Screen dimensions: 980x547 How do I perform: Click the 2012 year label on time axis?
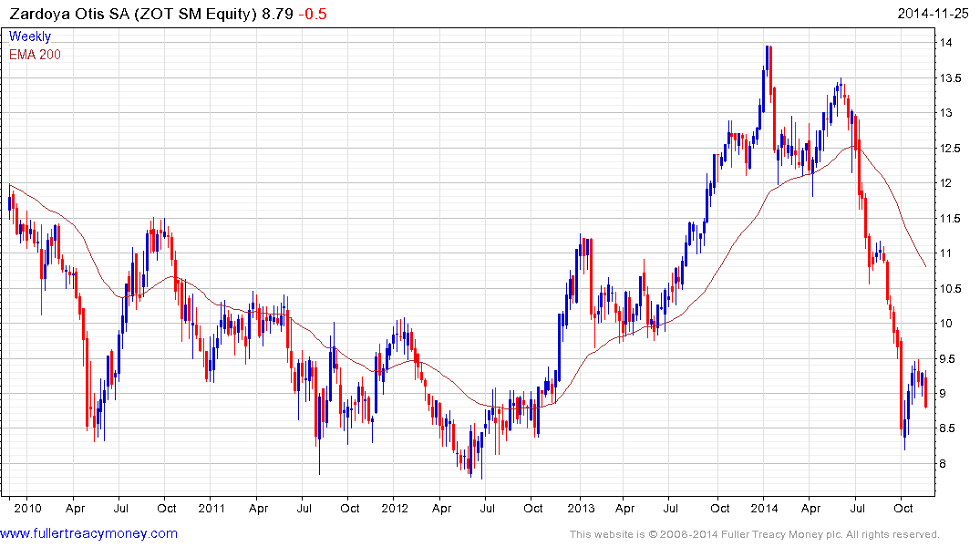click(x=395, y=508)
